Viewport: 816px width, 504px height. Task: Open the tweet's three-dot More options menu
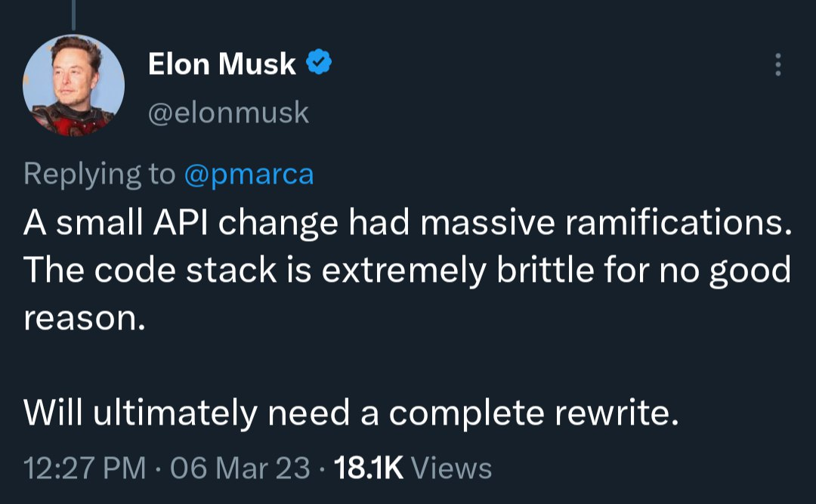(x=777, y=64)
